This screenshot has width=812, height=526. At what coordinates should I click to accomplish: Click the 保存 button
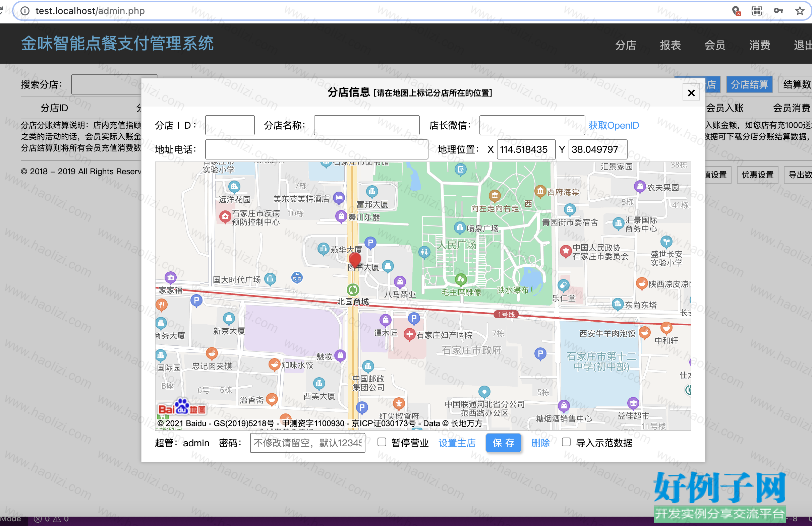pyautogui.click(x=503, y=443)
